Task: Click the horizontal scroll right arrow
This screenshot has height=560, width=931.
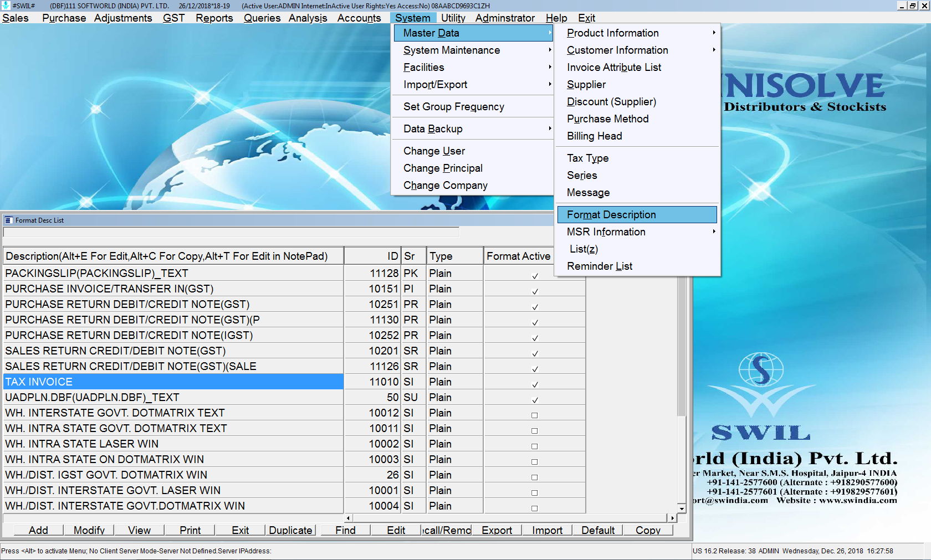Action: point(672,518)
